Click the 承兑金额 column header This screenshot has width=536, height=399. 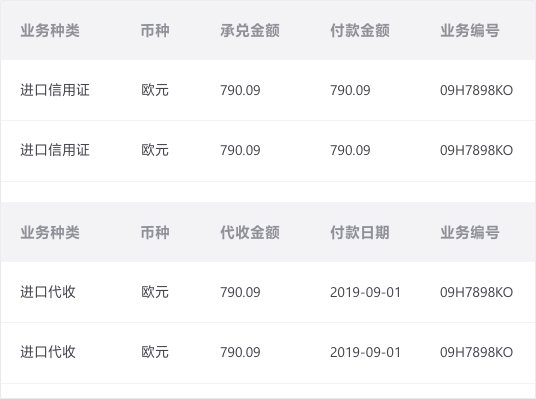coord(250,30)
